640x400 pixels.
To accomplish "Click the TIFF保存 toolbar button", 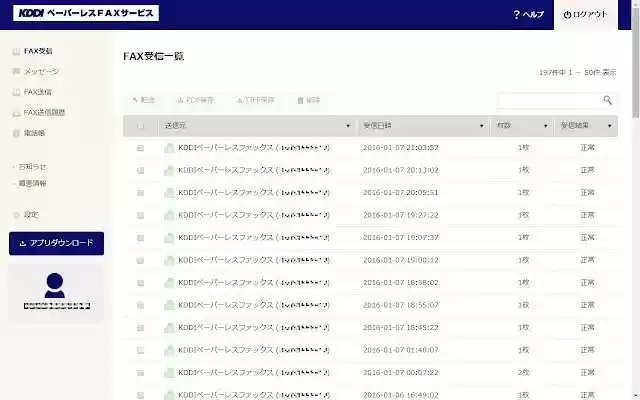I will tap(256, 100).
